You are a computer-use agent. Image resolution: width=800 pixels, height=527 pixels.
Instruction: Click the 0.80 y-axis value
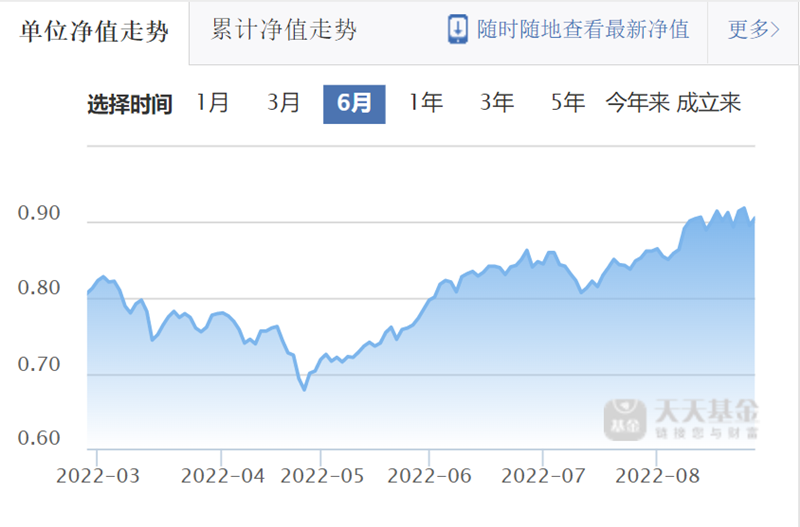click(39, 288)
